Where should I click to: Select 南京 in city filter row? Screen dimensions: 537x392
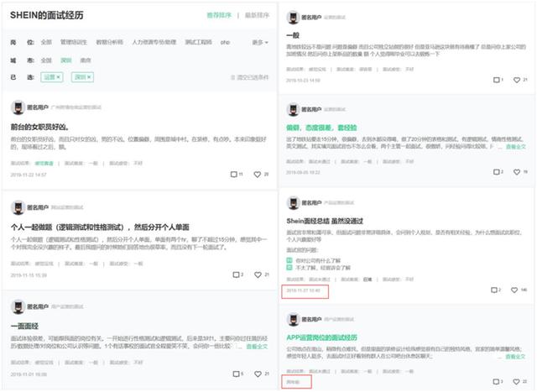click(86, 60)
